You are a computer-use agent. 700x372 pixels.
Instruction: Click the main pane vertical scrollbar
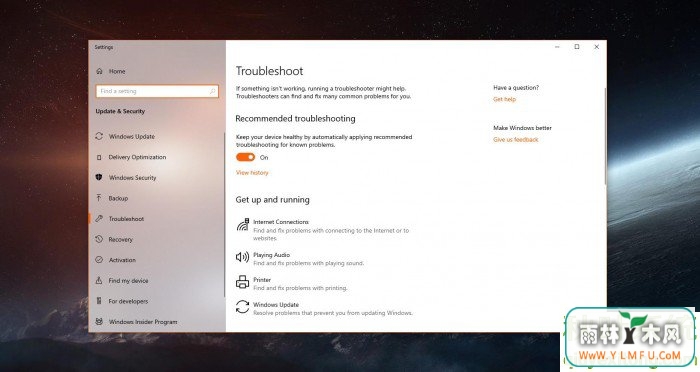click(x=605, y=136)
